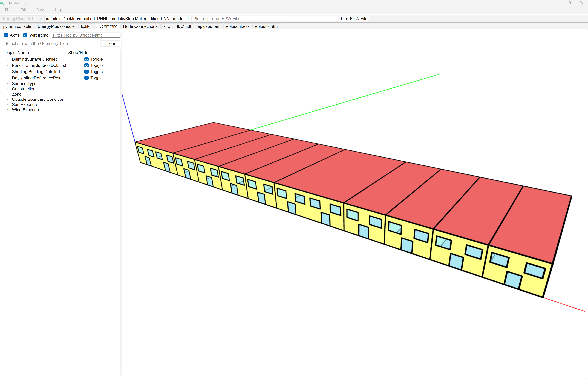Click the Show/Hide column header

[x=94, y=53]
